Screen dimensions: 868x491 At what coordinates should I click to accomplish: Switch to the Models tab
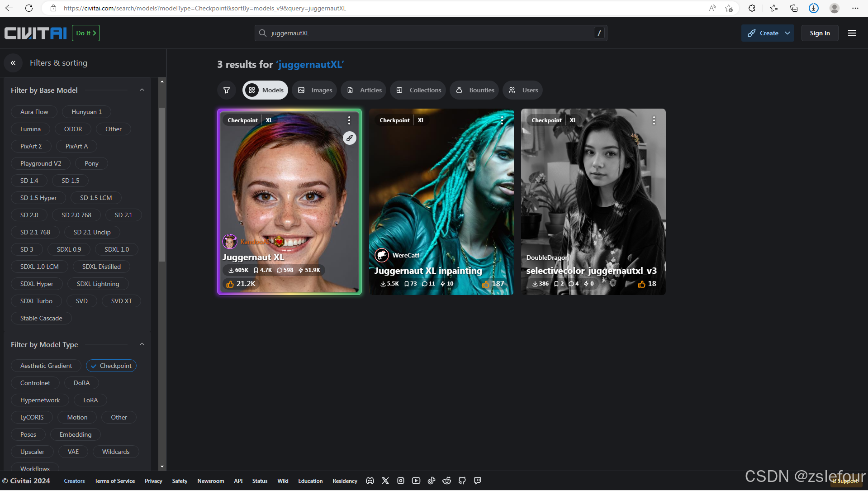pos(266,90)
